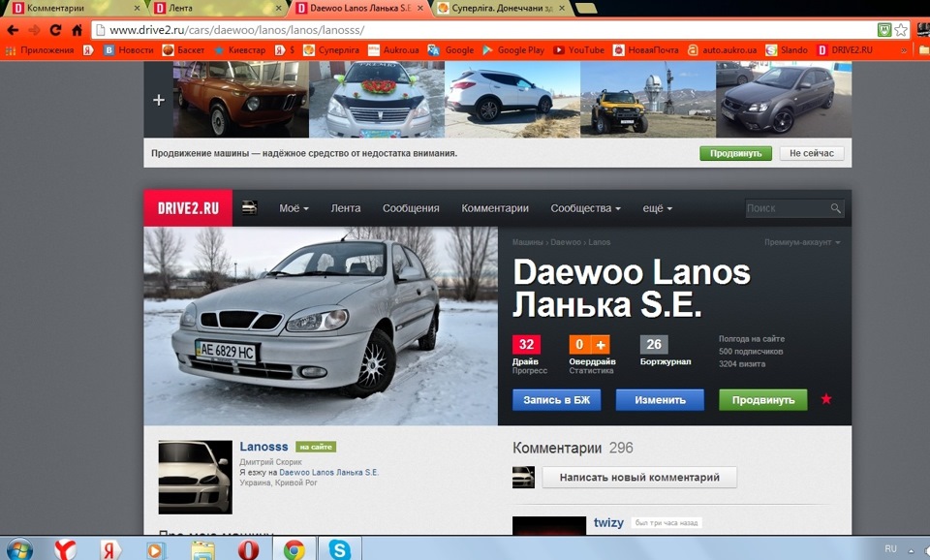Open the Суперліга bookmark
The height and width of the screenshot is (560, 930).
331,50
